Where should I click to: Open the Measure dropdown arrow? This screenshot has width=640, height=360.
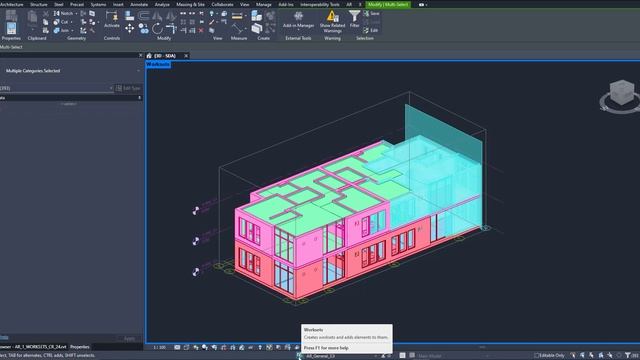(x=246, y=16)
